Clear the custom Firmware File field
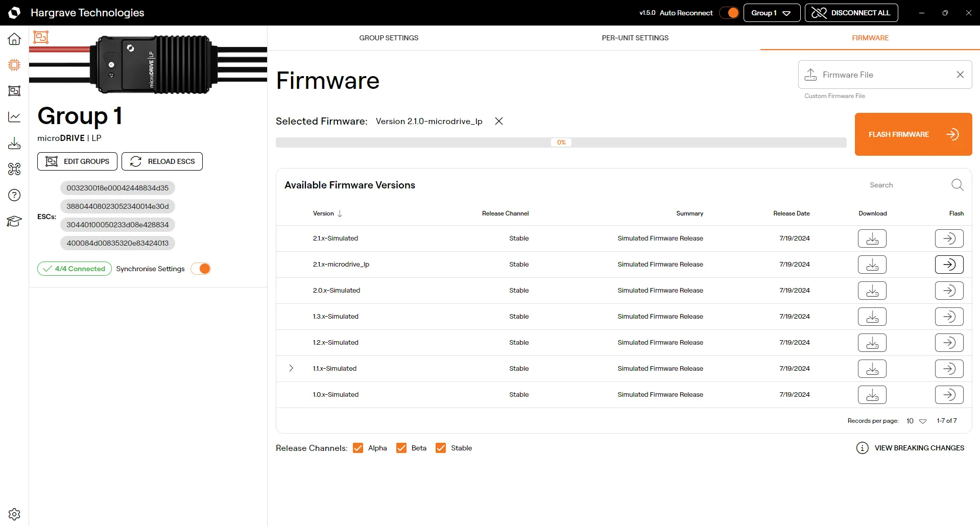Viewport: 980px width, 526px height. (960, 75)
